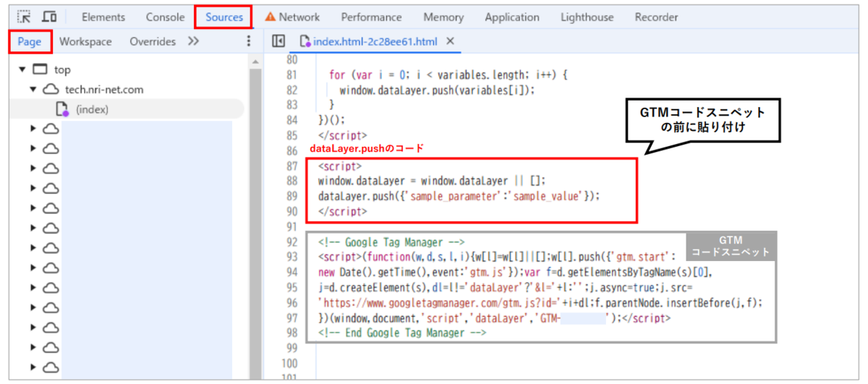This screenshot has height=384, width=868.
Task: Click the navigator scrollbar up arrow
Action: pyautogui.click(x=255, y=63)
